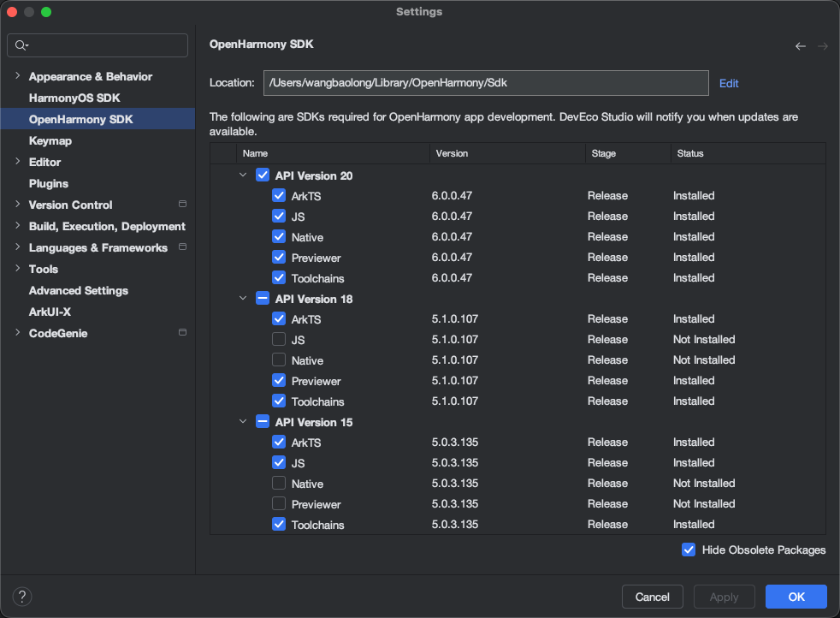Click 'Not Installed' status for JS 5.1.0.107
Image resolution: width=840 pixels, height=618 pixels.
704,339
